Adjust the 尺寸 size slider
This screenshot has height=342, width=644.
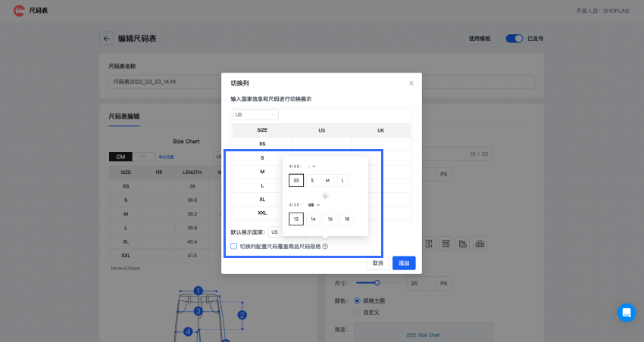click(377, 283)
